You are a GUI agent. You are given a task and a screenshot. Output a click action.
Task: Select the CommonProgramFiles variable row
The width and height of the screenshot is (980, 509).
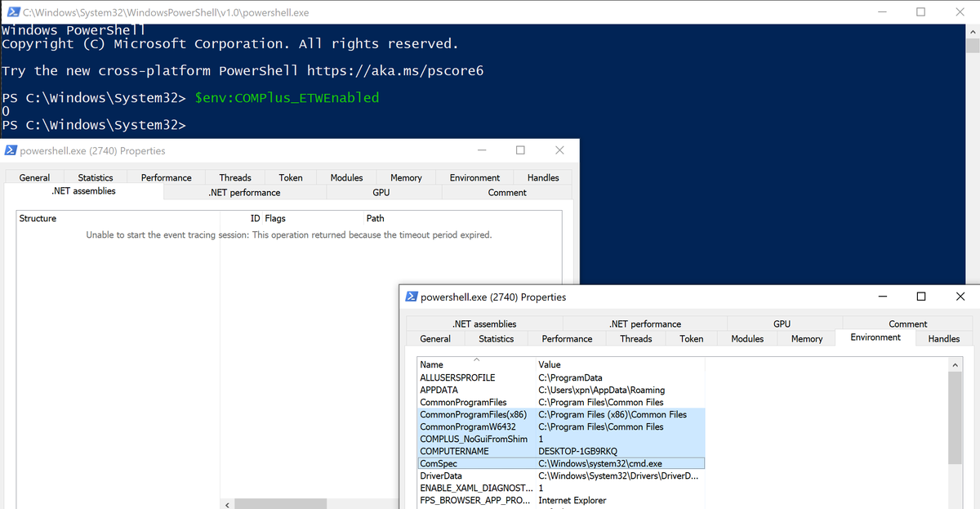(561, 402)
